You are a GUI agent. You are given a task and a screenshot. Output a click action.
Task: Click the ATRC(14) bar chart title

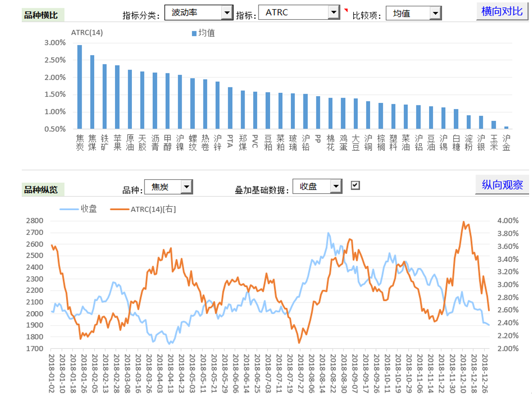point(87,33)
